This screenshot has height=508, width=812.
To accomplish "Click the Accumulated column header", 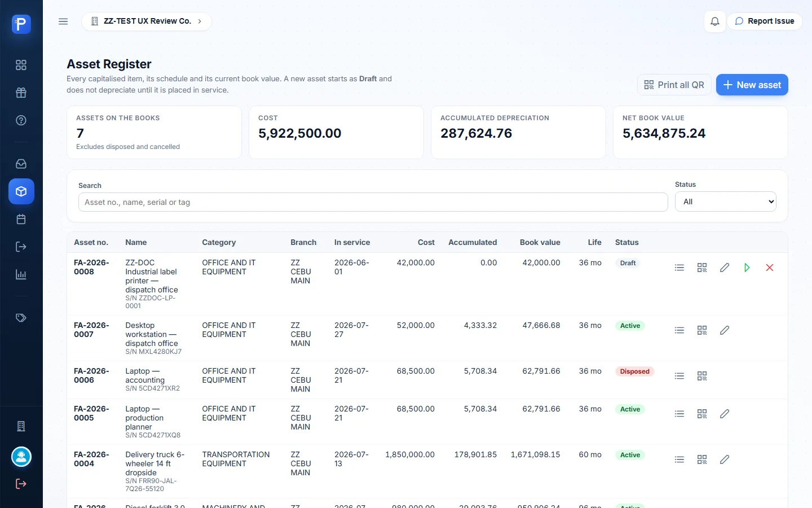I will [473, 242].
